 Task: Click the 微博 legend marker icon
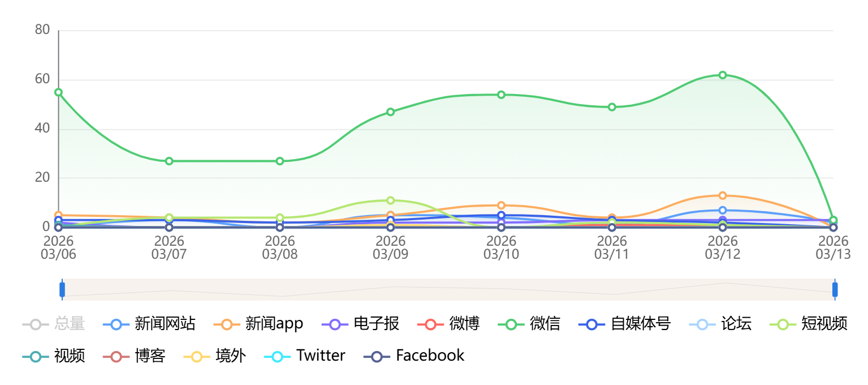(430, 324)
